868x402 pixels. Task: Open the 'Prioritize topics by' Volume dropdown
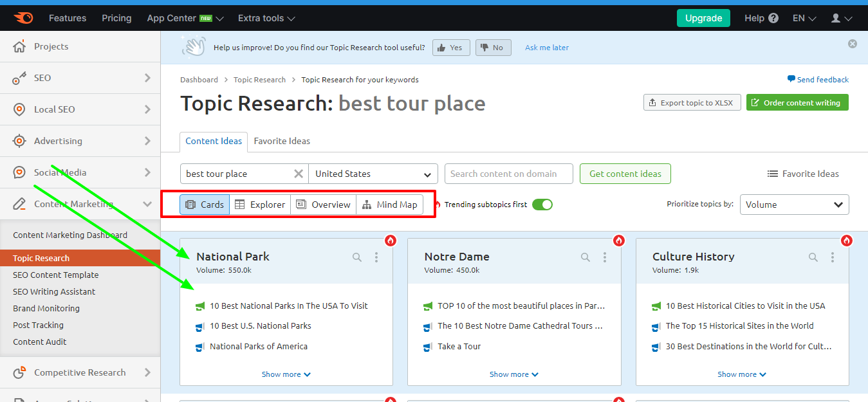tap(795, 205)
